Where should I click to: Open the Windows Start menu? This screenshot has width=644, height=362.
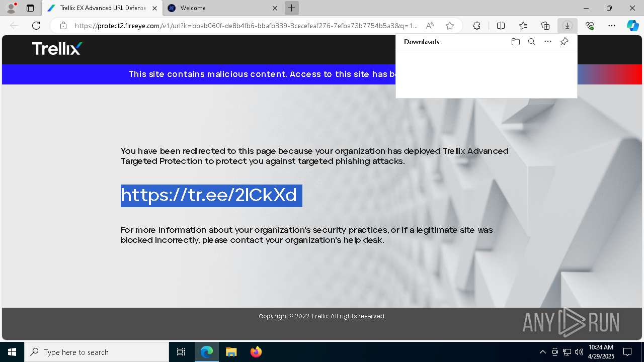click(12, 352)
